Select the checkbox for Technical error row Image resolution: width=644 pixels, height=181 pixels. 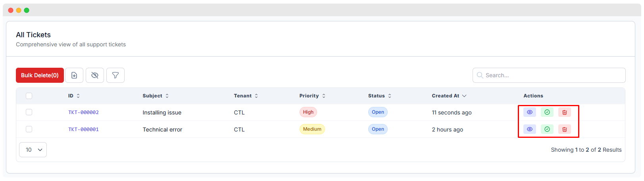pyautogui.click(x=29, y=129)
